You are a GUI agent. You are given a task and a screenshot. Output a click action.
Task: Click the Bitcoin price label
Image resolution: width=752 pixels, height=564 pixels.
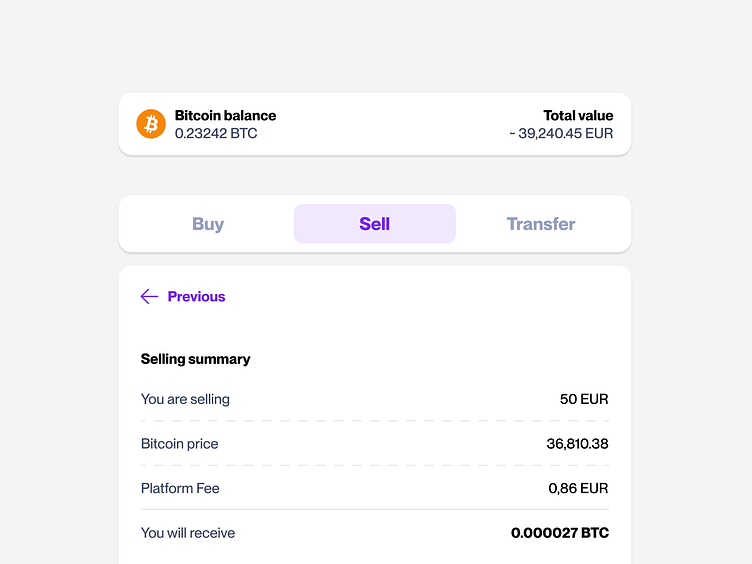click(x=179, y=444)
